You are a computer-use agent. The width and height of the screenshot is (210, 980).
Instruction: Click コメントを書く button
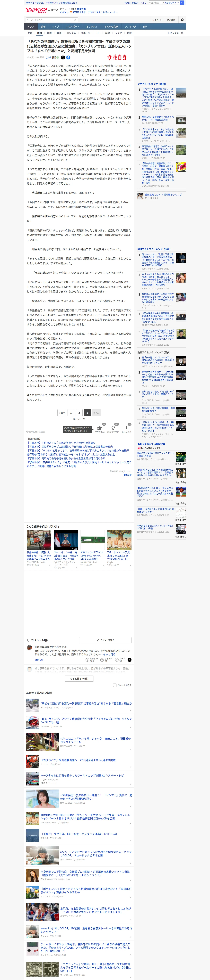click(105, 640)
